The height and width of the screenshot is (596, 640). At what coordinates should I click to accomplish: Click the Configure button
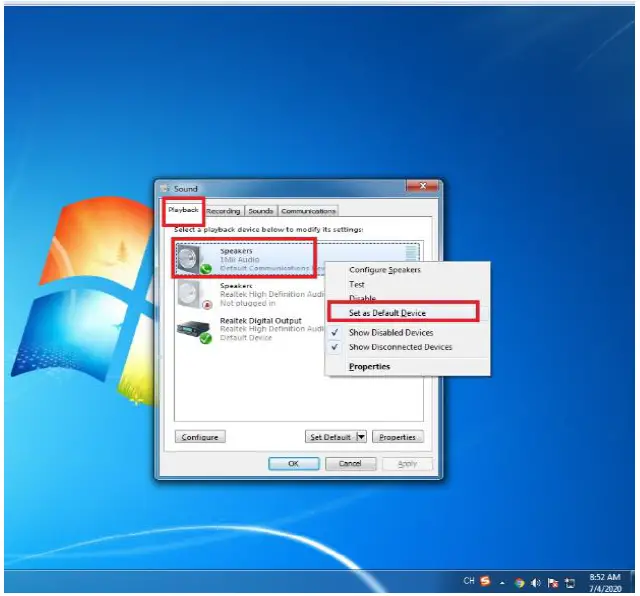pos(200,437)
